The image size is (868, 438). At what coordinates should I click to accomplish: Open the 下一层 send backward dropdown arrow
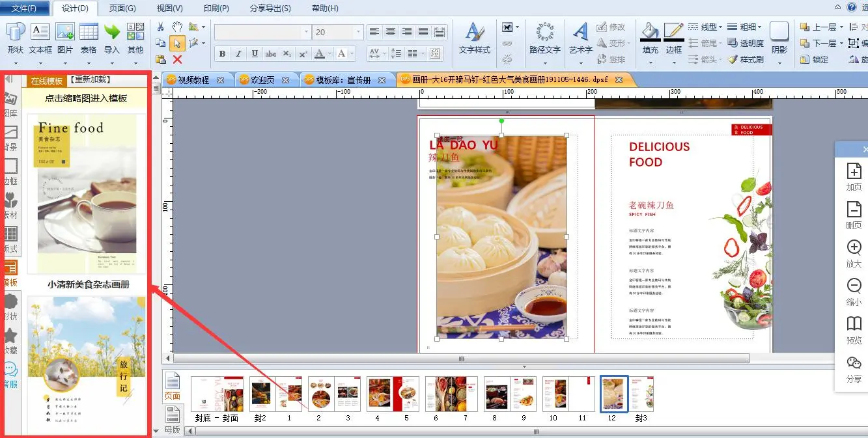[x=841, y=43]
